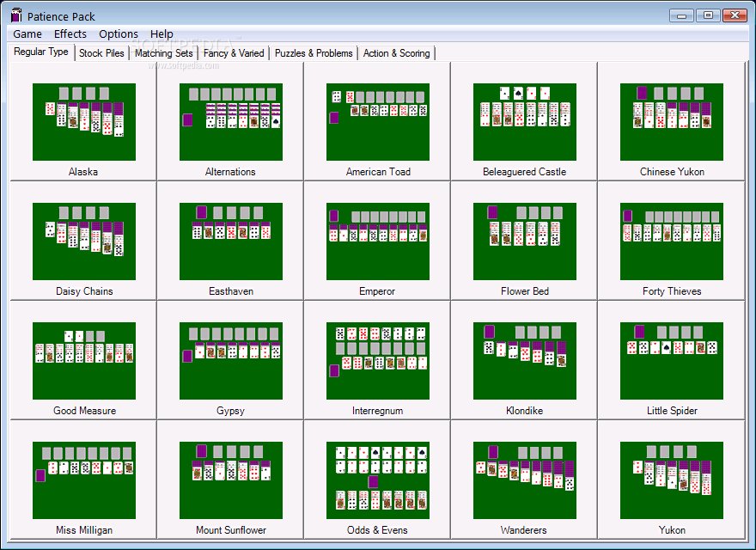
Task: Maximize the Patience Pack window
Action: (708, 15)
